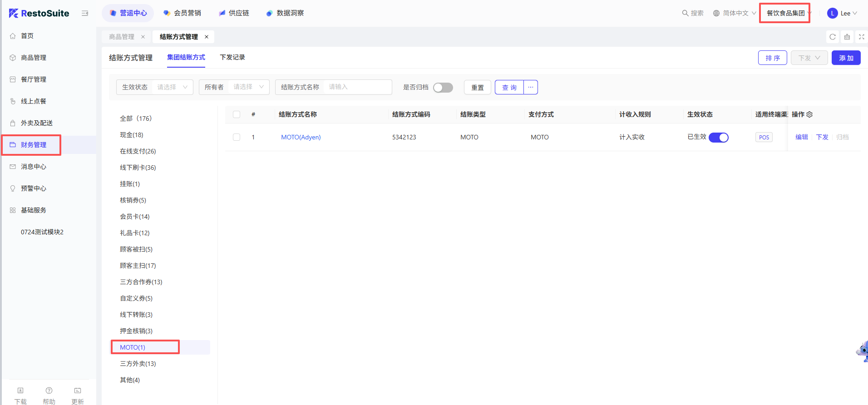Open the help question mark icon
The height and width of the screenshot is (405, 868).
[49, 391]
